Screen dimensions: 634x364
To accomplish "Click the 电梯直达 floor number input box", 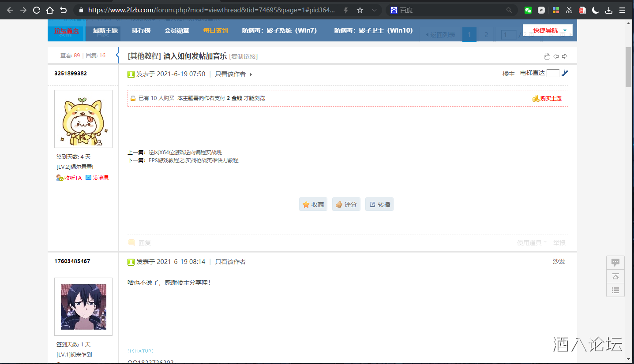I will [552, 73].
